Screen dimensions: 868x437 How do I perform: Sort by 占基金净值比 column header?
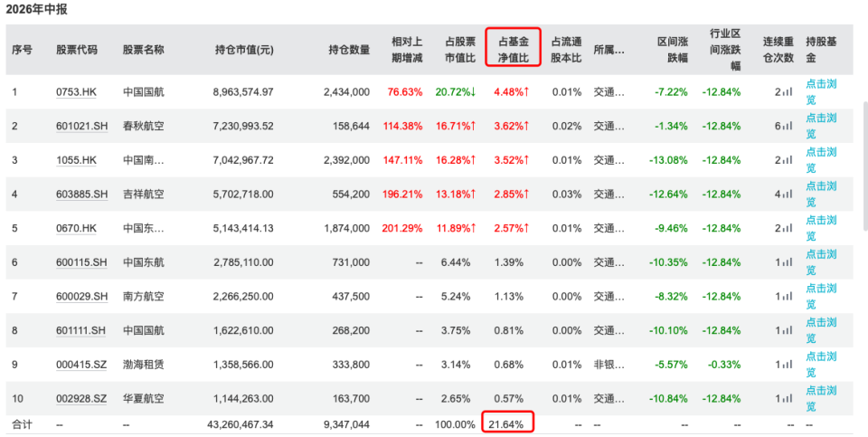513,50
